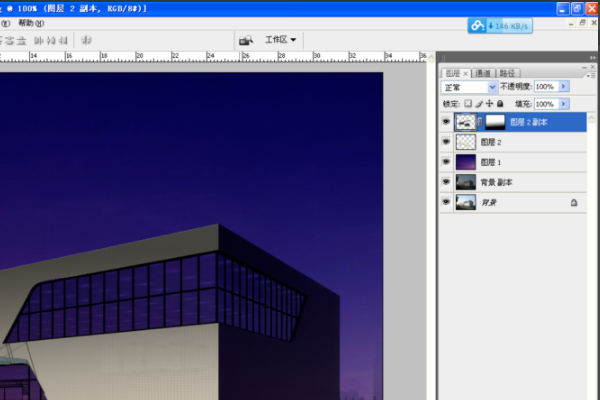Switch to the 路径 paths tab
The image size is (600, 400).
[507, 73]
